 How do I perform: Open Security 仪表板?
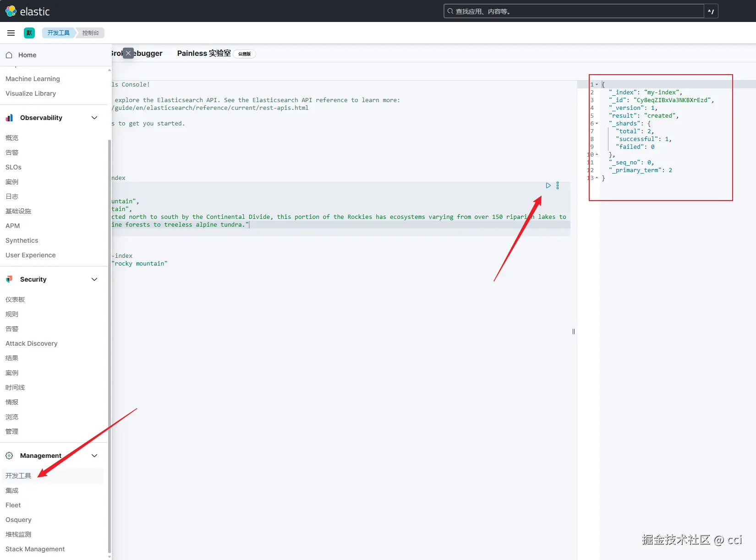[x=15, y=299]
